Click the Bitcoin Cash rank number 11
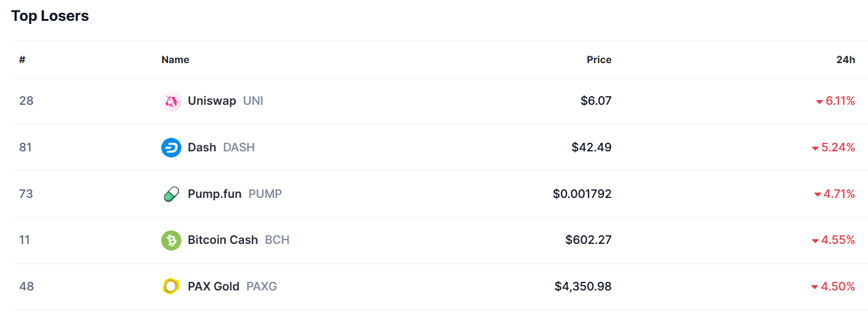 coord(25,240)
